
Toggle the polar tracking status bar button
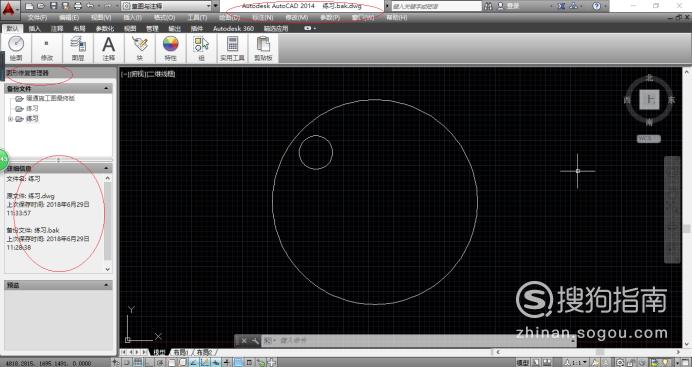[x=160, y=363]
